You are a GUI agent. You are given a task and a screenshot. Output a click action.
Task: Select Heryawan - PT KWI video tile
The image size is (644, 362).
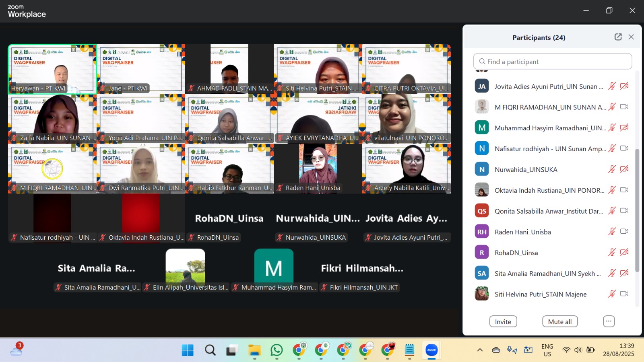tap(52, 69)
